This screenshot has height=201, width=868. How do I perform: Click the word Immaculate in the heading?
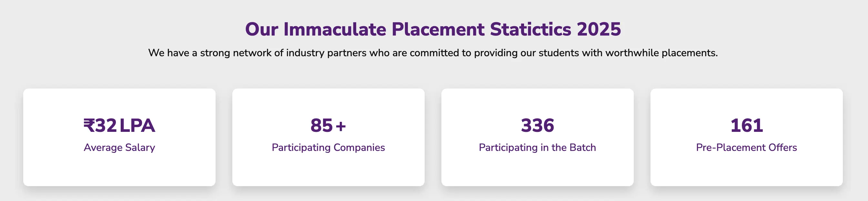click(335, 29)
